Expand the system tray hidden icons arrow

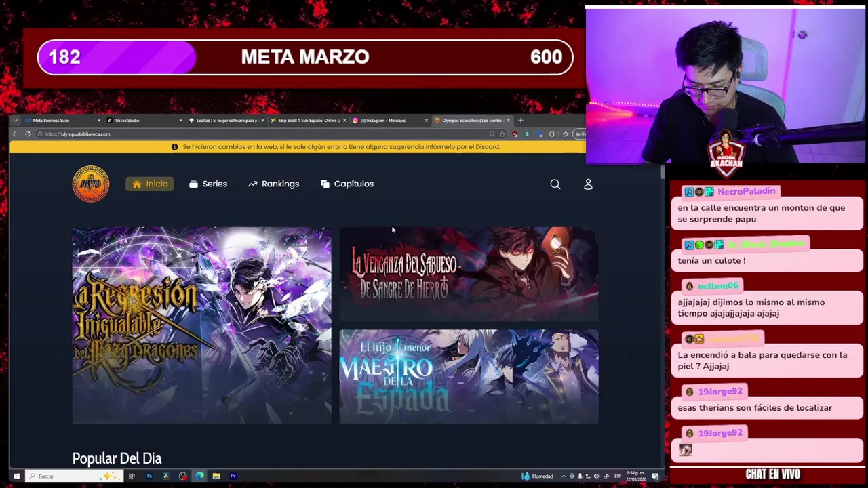(x=562, y=476)
